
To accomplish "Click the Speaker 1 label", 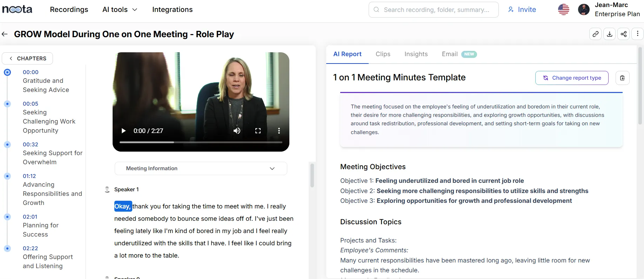I will pyautogui.click(x=126, y=190).
